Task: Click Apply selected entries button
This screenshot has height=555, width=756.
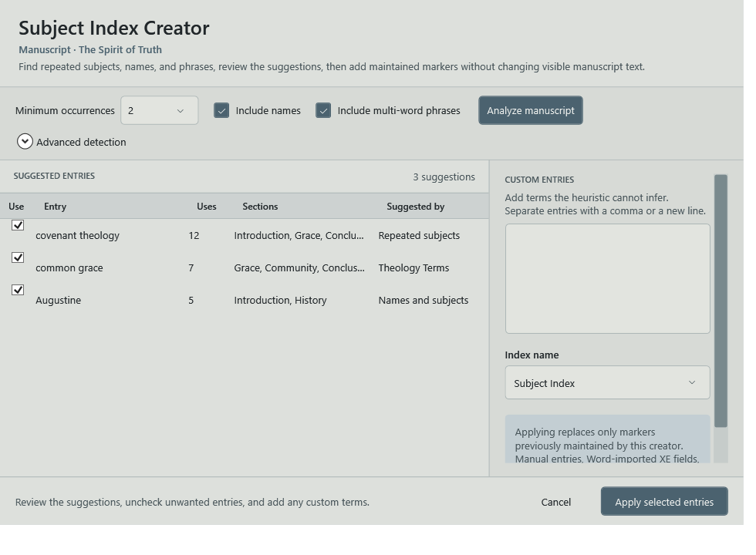Action: point(664,502)
